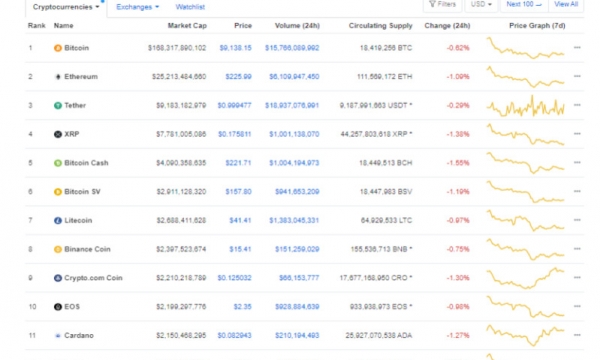Open the more-options menu for Cardano row
600x360 pixels.
pyautogui.click(x=577, y=335)
